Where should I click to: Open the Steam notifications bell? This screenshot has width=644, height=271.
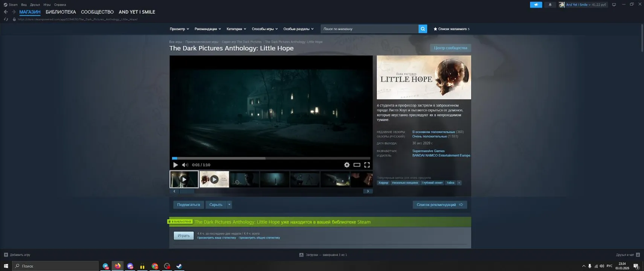click(x=550, y=5)
